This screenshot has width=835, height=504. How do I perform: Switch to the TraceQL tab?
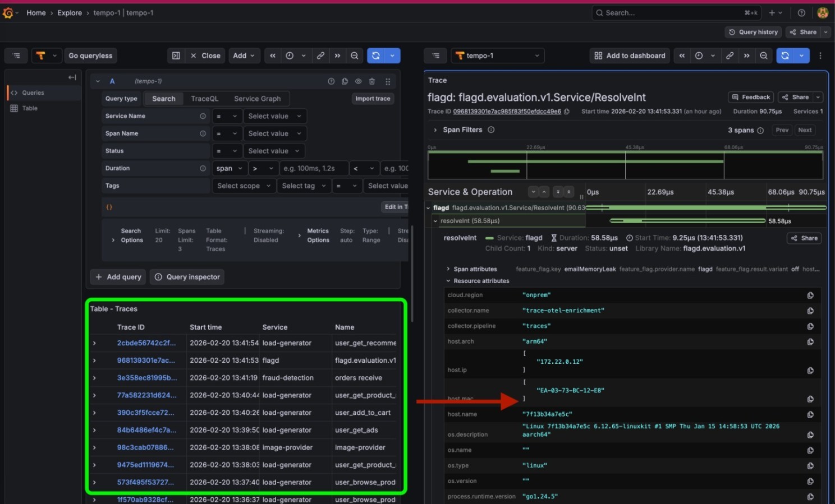pyautogui.click(x=204, y=99)
